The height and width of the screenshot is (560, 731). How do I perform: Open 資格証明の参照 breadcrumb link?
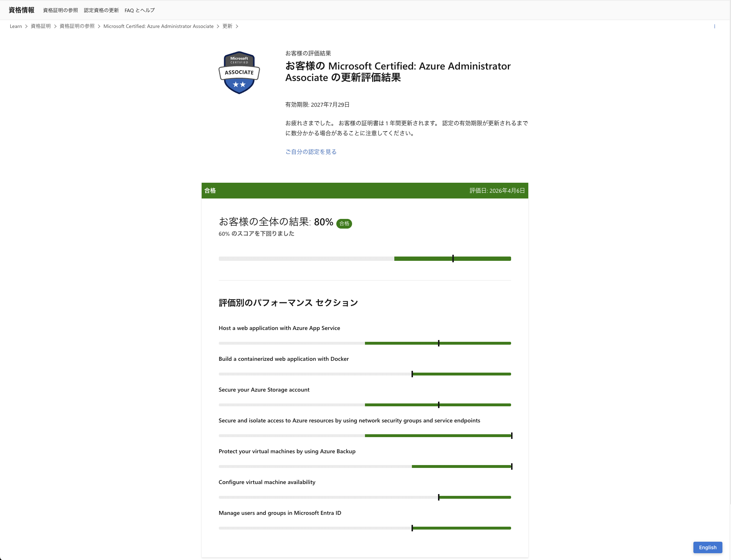tap(77, 26)
